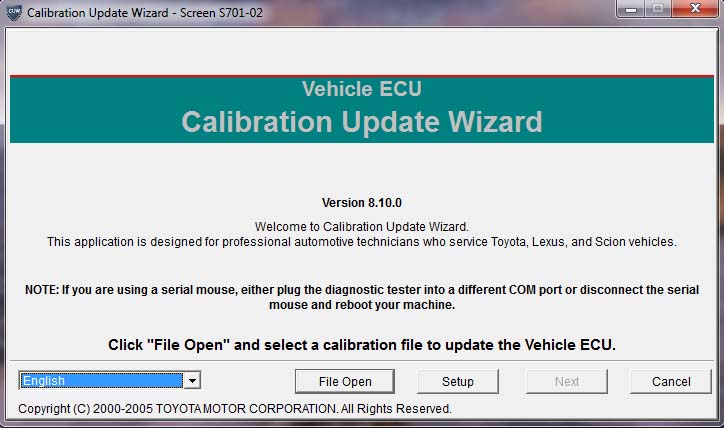The width and height of the screenshot is (724, 428).
Task: Click the bold instruction to select a calibration file
Action: (362, 345)
